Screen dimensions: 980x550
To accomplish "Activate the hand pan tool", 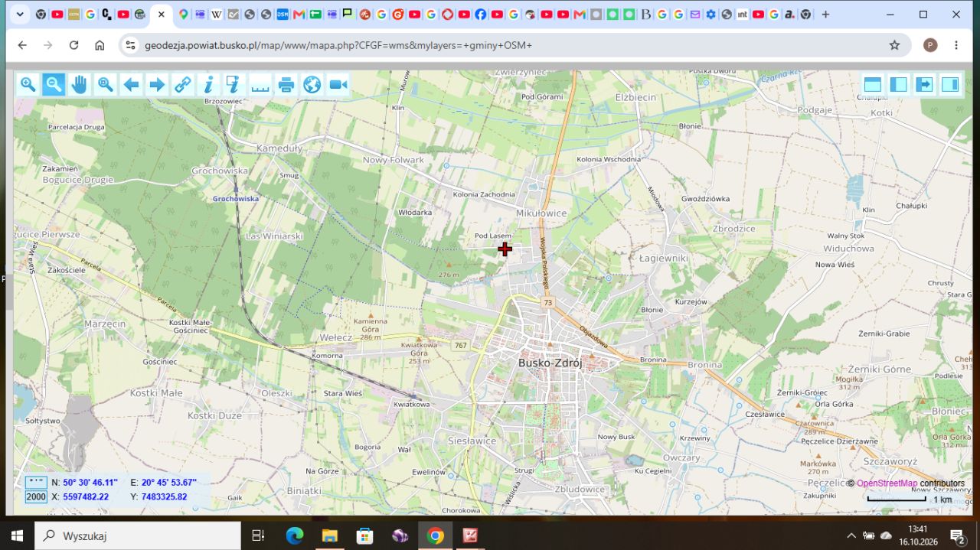I will tap(80, 84).
